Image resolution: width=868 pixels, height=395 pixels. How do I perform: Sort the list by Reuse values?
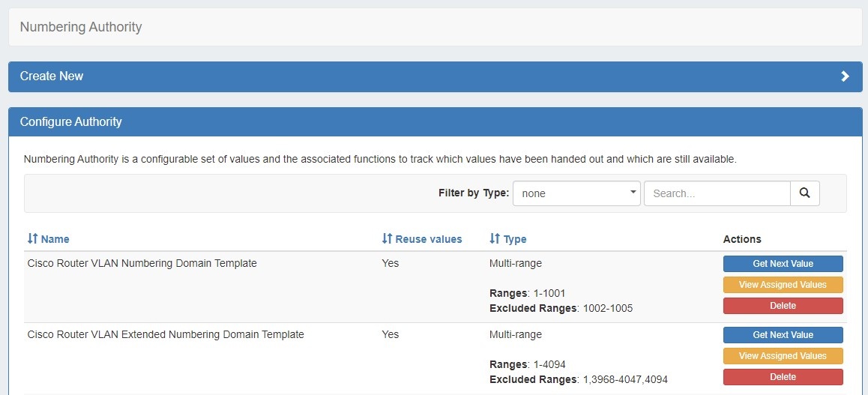pyautogui.click(x=428, y=239)
